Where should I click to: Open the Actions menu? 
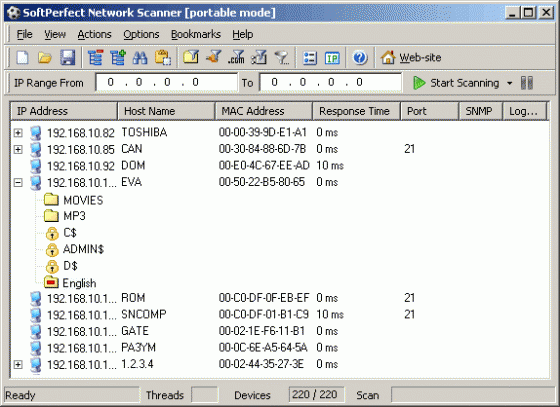tap(95, 34)
